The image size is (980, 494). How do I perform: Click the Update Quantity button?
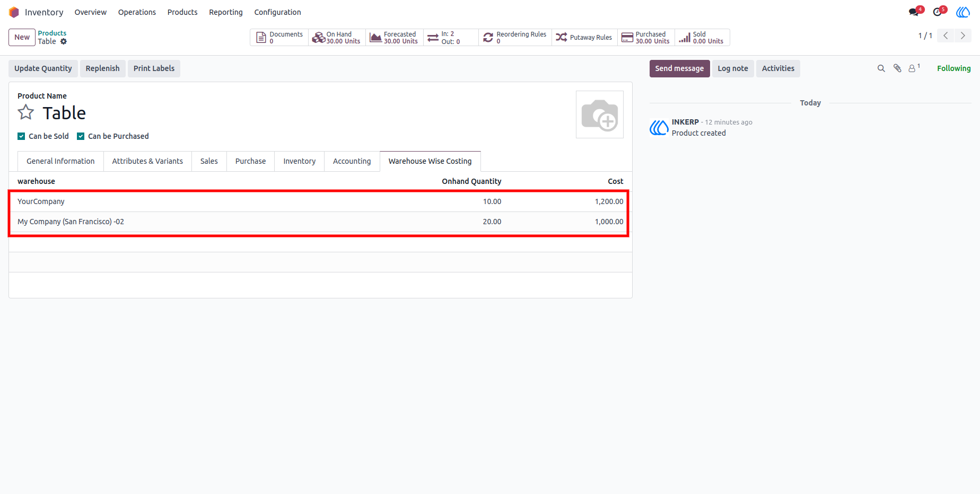43,68
